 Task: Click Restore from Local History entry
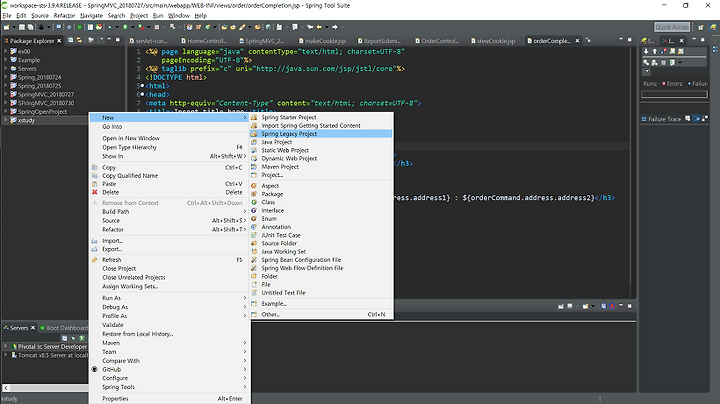(170, 334)
